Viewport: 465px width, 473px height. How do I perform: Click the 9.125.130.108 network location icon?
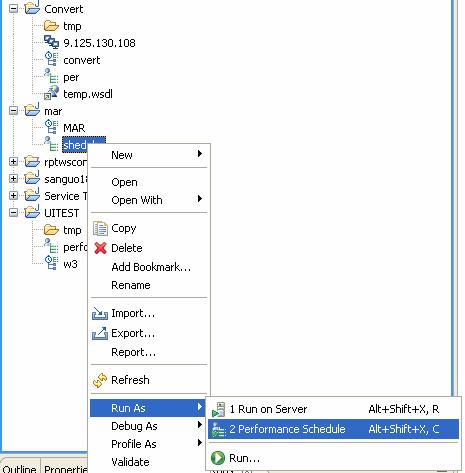pos(51,42)
